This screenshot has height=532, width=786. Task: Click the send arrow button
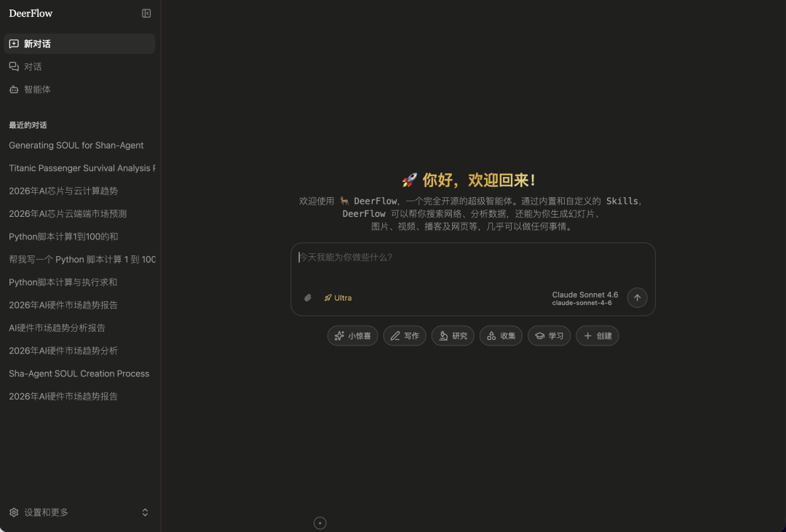[637, 298]
